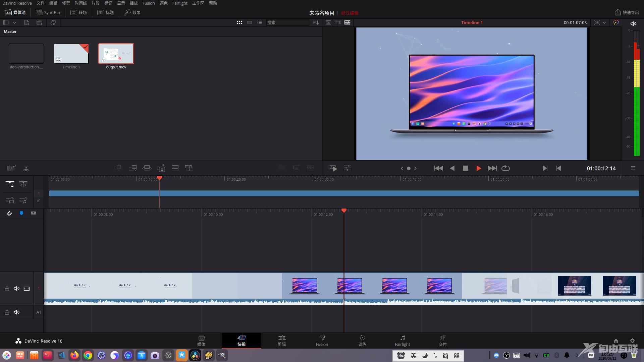The width and height of the screenshot is (644, 362).
Task: Click the blue marker icon
Action: click(21, 213)
